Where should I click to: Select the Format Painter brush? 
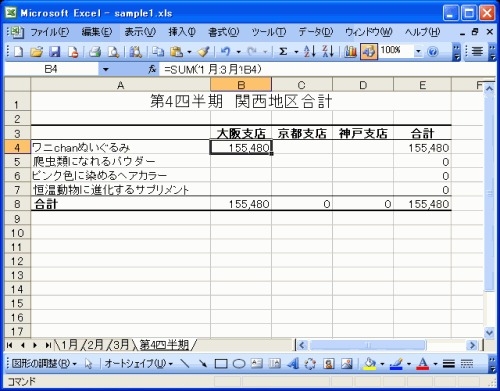(x=203, y=52)
